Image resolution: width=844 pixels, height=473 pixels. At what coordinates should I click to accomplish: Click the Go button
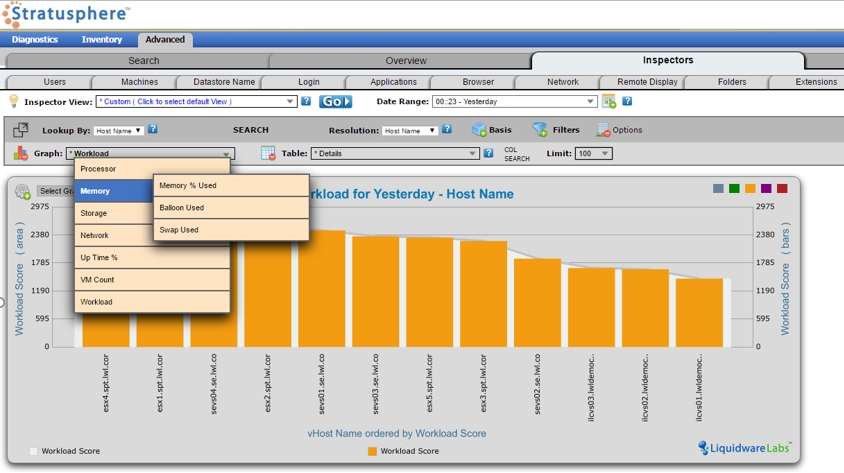click(x=335, y=101)
